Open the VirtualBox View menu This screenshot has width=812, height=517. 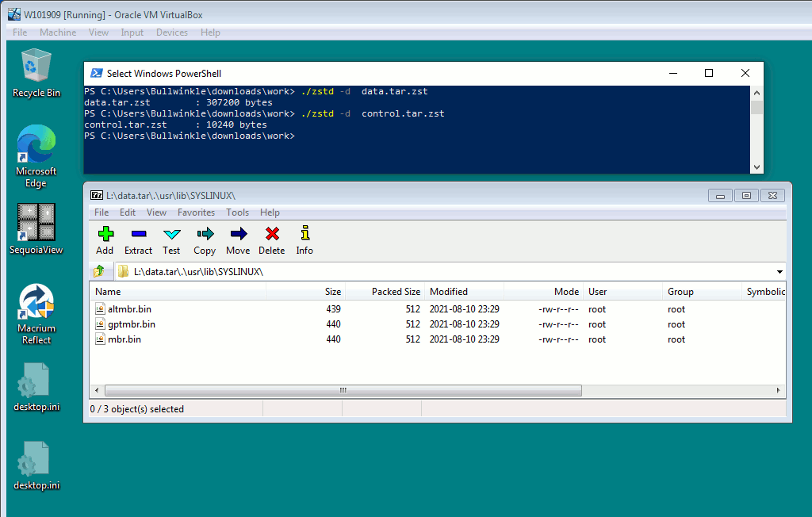[98, 33]
